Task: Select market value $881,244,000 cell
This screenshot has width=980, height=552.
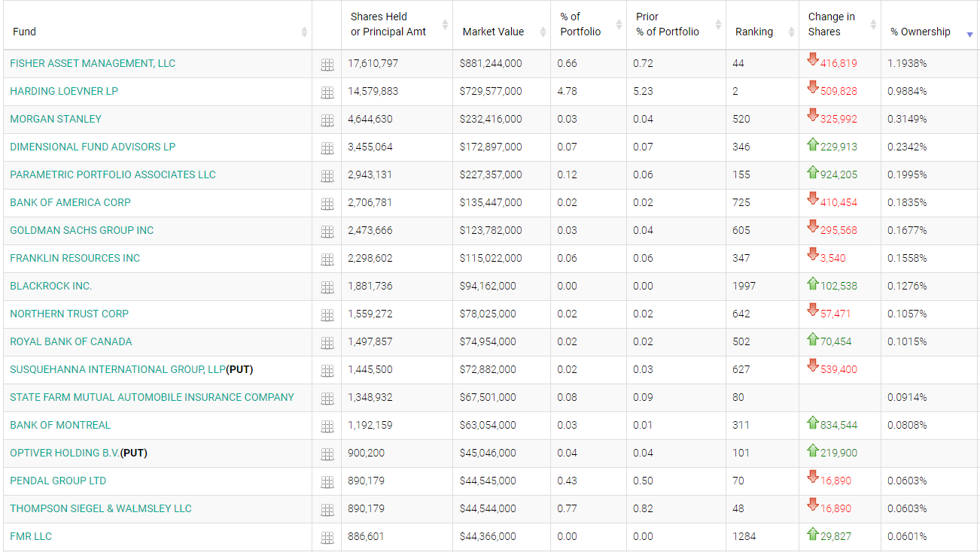Action: 491,63
